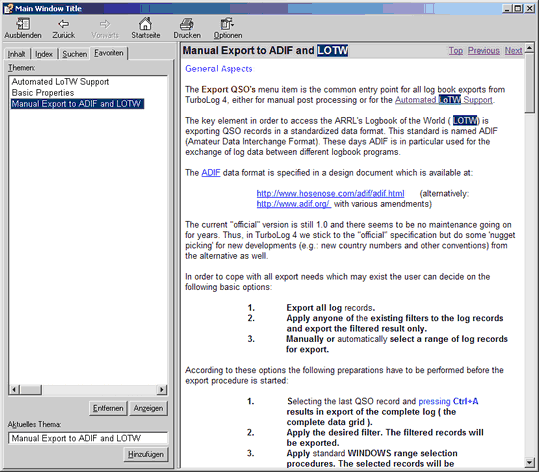Follow the Next link
This screenshot has height=472, width=539.
coord(514,51)
